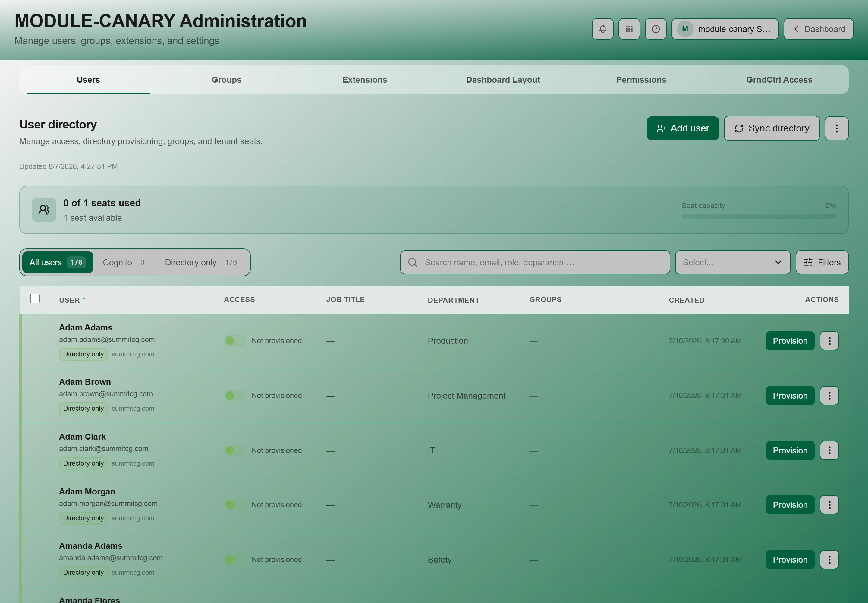Open the module-canary account menu

pyautogui.click(x=725, y=29)
